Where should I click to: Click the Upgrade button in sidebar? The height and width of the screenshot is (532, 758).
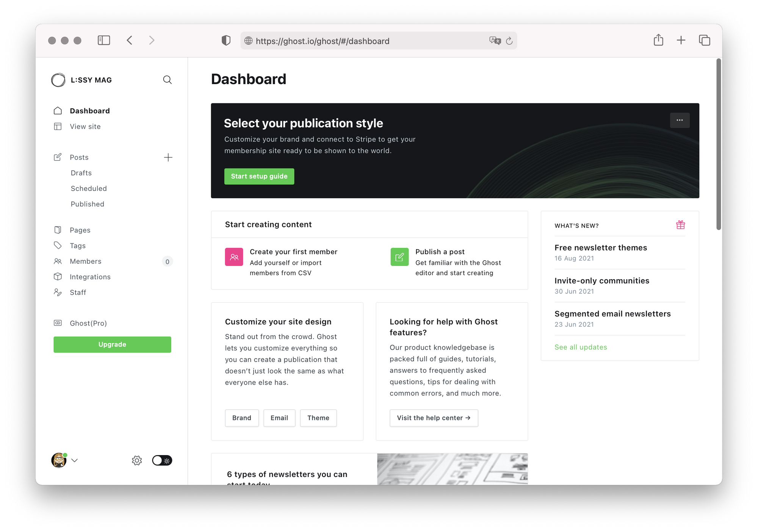coord(112,344)
